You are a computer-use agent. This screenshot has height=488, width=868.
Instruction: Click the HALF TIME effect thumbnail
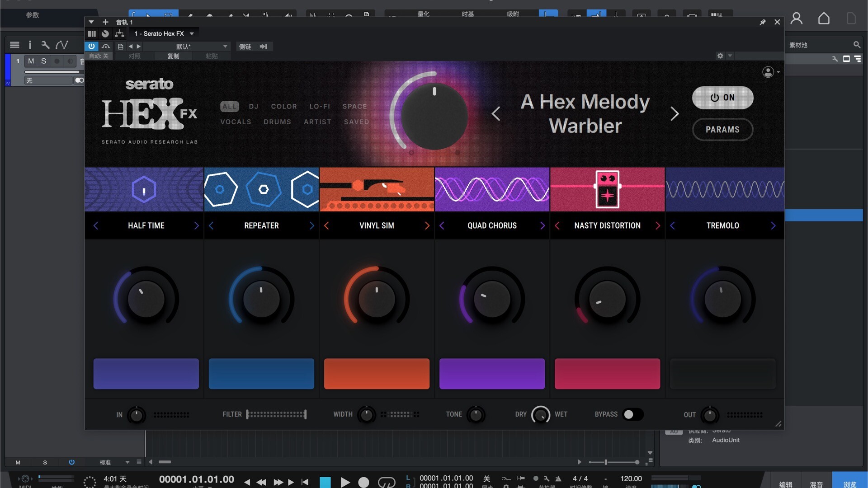click(x=144, y=189)
